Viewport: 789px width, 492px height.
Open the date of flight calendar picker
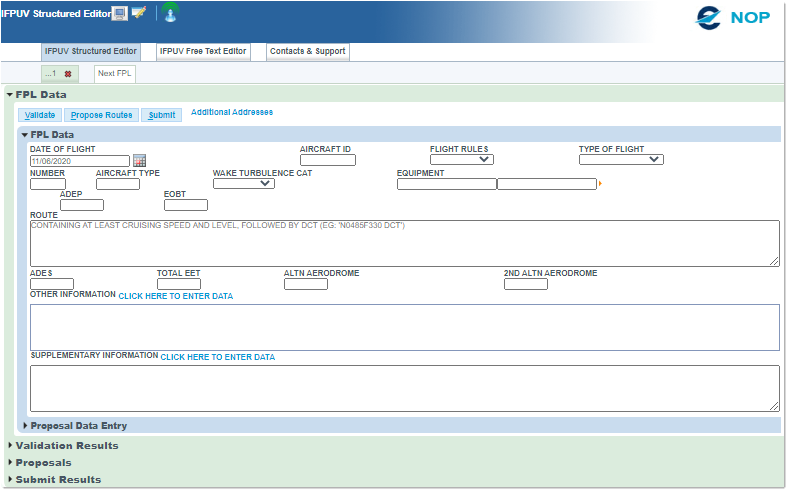tap(140, 160)
